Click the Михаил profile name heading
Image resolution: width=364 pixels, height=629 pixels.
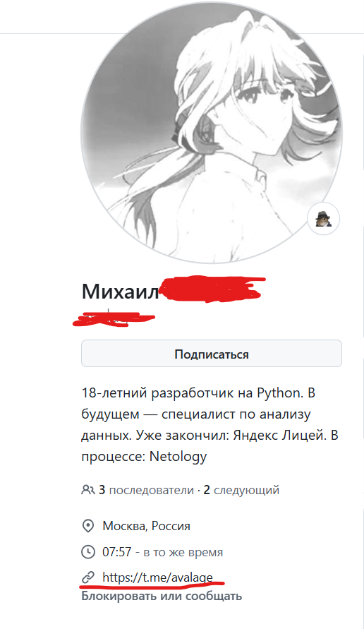pyautogui.click(x=120, y=292)
